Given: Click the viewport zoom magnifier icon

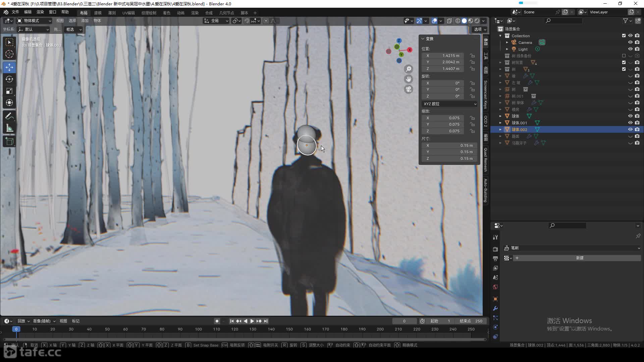Looking at the screenshot, I should point(409,69).
